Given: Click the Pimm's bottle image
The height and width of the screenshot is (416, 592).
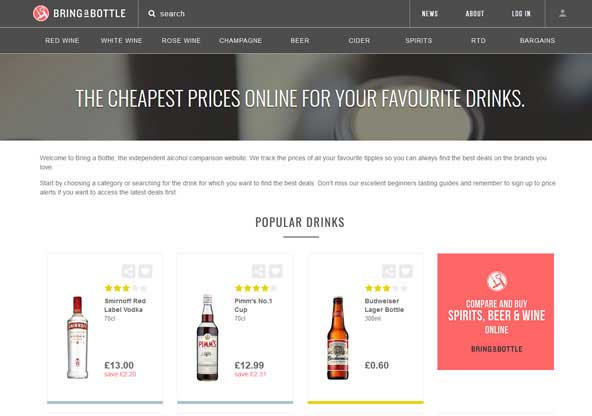Looking at the screenshot, I should coord(207,337).
